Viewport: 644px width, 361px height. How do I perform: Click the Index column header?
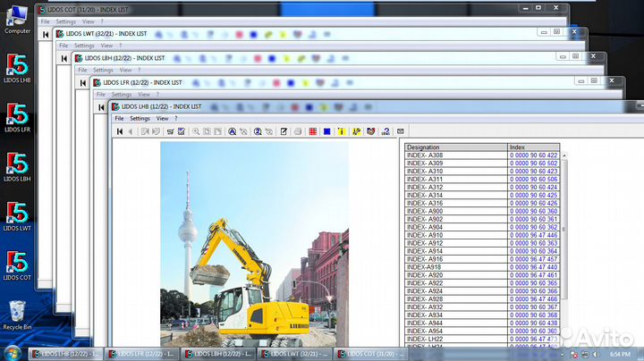533,147
